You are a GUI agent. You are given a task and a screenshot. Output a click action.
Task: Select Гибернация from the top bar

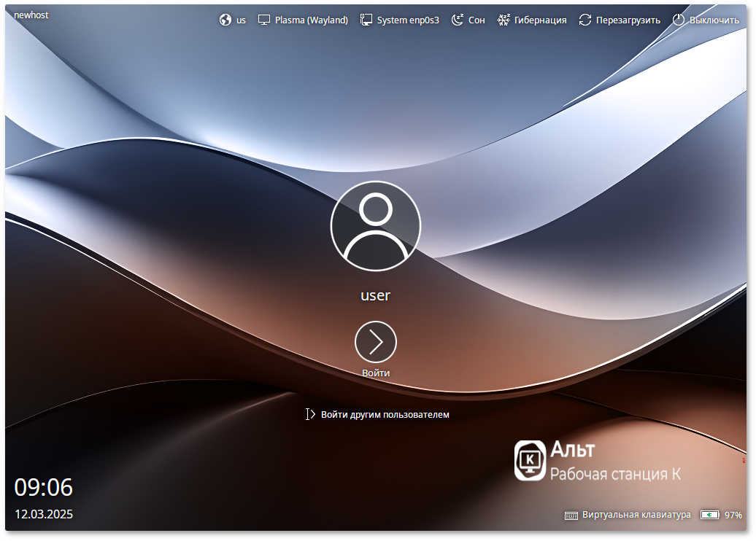pos(540,20)
